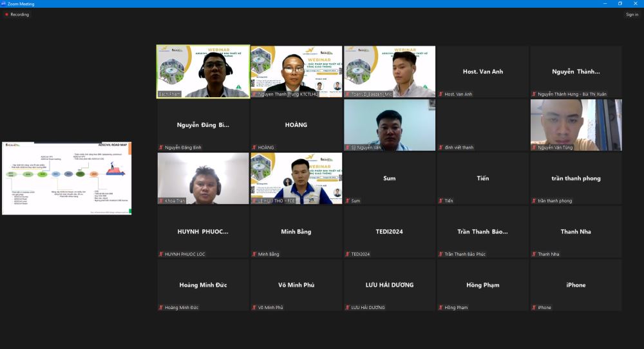This screenshot has width=644, height=349.
Task: Click the Sign in button
Action: point(632,14)
